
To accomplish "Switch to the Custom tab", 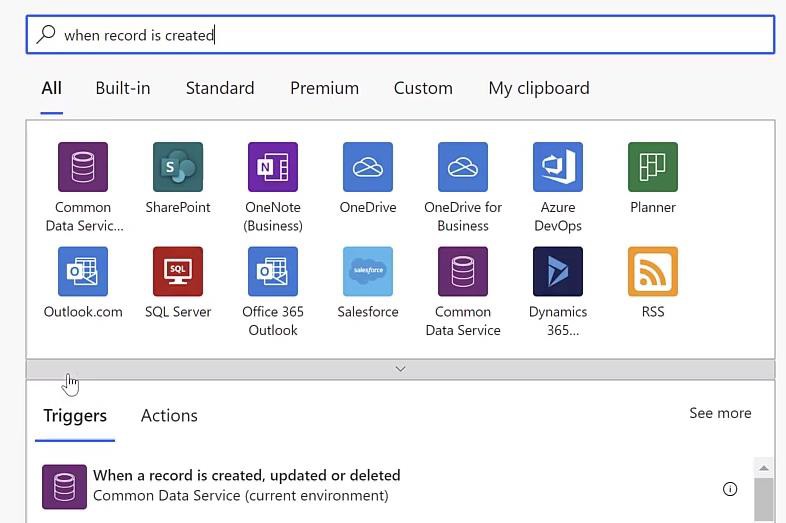I will [423, 88].
